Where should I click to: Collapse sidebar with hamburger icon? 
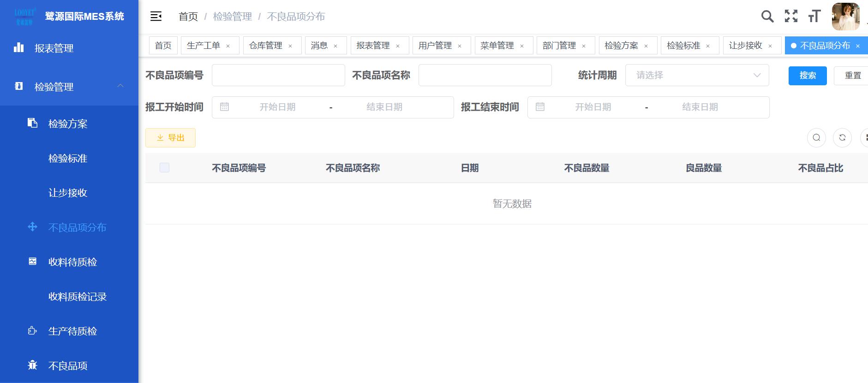click(156, 17)
